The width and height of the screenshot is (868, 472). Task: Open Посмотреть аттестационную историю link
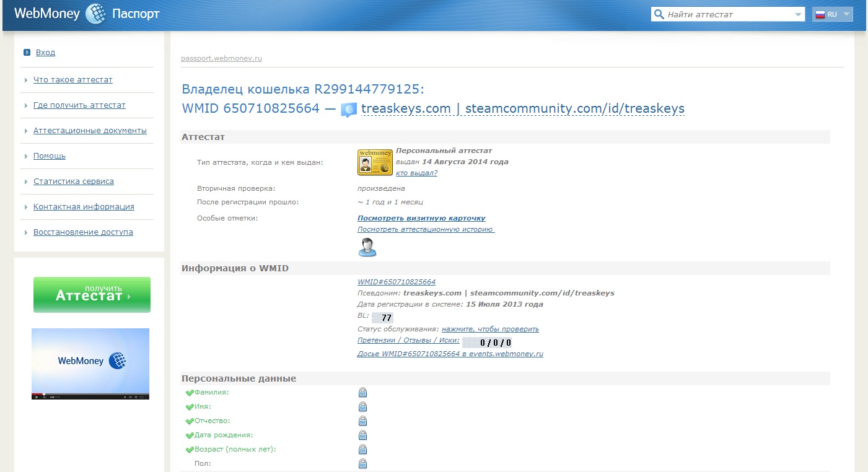[426, 229]
